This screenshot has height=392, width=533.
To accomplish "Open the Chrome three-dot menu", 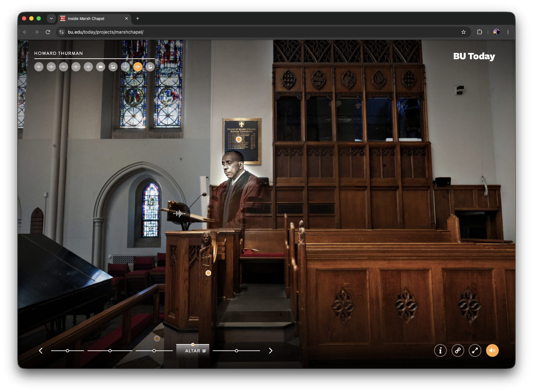I will point(508,32).
